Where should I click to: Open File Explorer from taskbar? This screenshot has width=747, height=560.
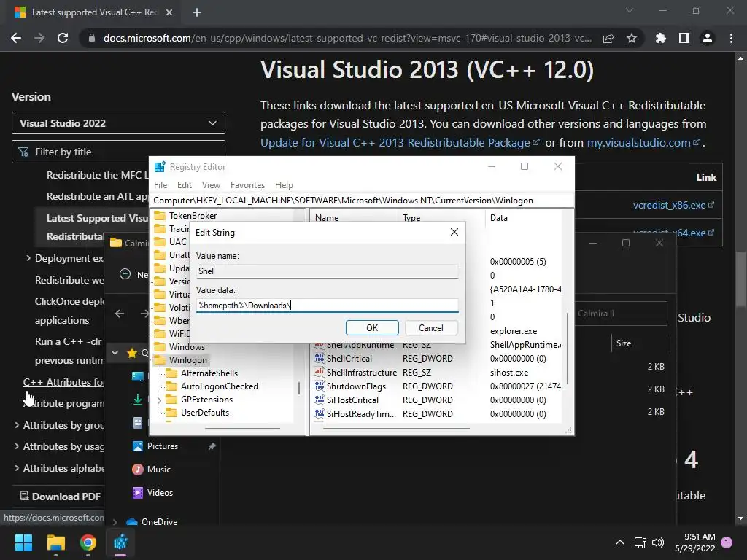pyautogui.click(x=55, y=542)
